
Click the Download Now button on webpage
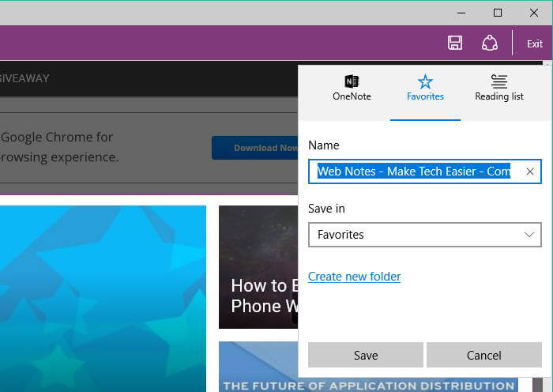click(255, 148)
